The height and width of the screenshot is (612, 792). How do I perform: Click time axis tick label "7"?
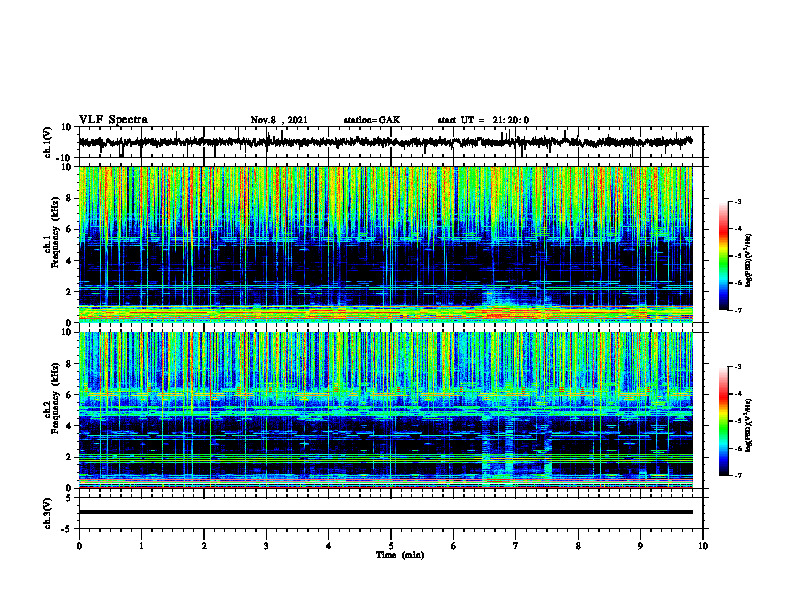coord(516,545)
